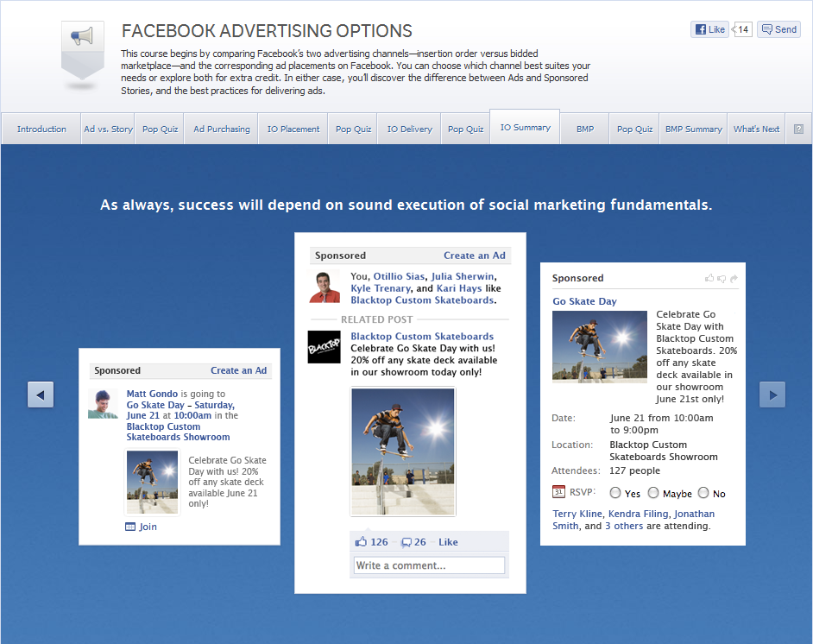This screenshot has width=813, height=644.
Task: Open Terry Kline attendee link
Action: pos(577,514)
